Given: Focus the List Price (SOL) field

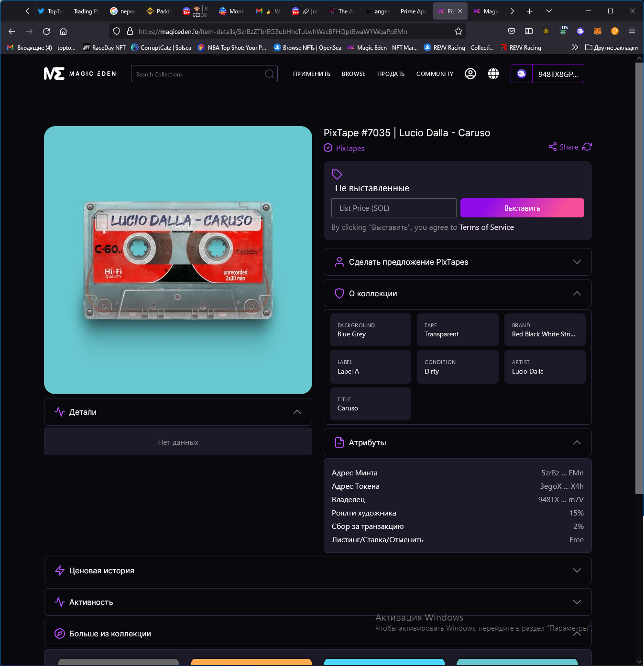Looking at the screenshot, I should click(x=394, y=208).
